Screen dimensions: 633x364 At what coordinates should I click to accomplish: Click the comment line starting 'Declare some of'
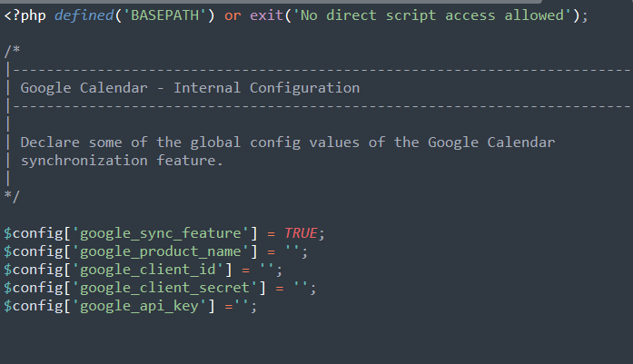(x=287, y=143)
